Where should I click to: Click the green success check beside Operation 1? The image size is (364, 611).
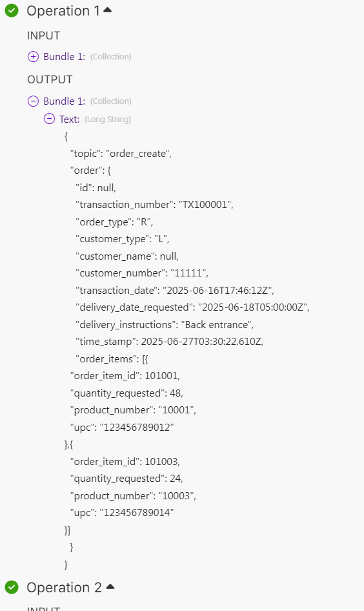click(12, 10)
